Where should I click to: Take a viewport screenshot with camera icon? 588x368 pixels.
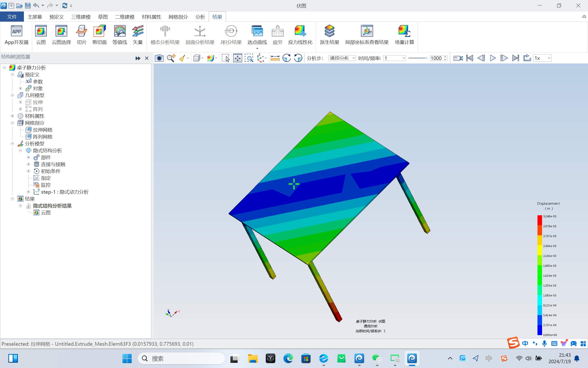[159, 58]
